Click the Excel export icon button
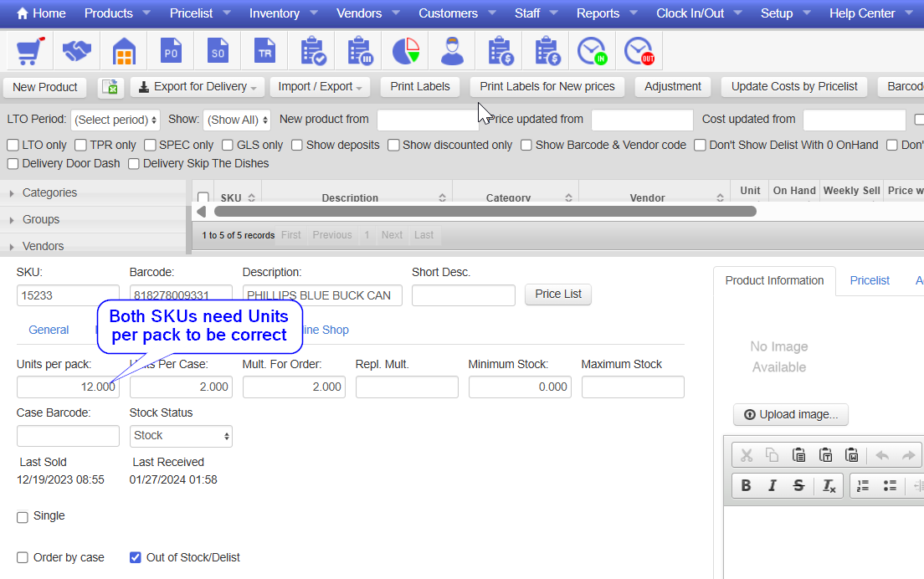Viewport: 924px width, 579px height. pyautogui.click(x=110, y=87)
